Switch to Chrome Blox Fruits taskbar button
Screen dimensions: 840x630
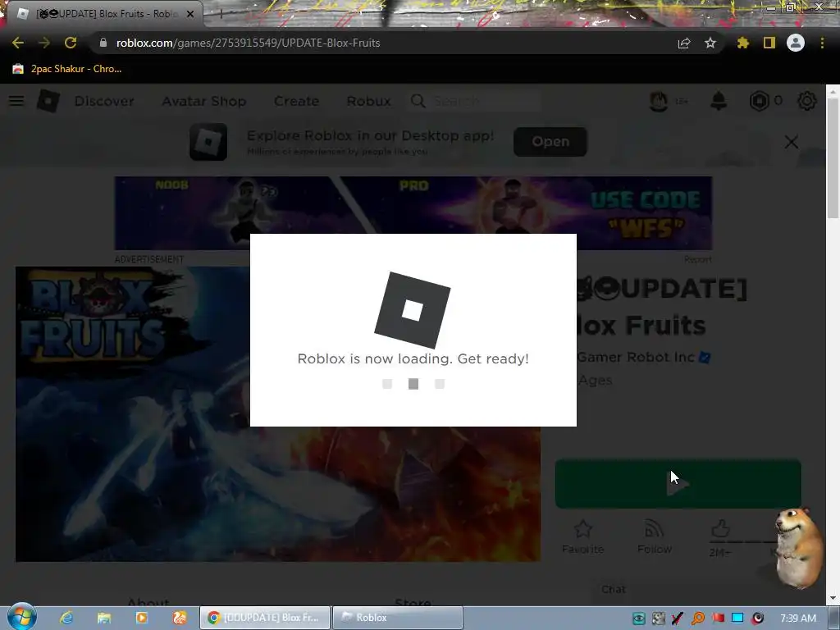coord(265,618)
